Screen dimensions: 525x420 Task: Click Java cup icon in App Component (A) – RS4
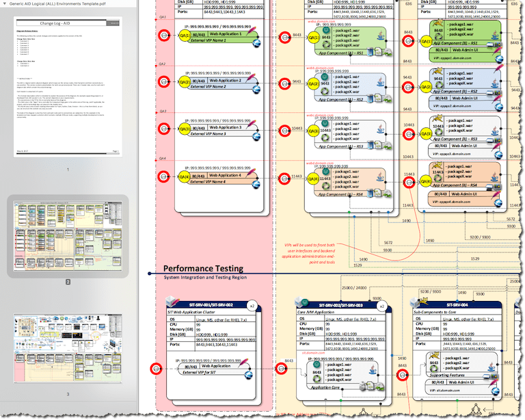click(380, 176)
